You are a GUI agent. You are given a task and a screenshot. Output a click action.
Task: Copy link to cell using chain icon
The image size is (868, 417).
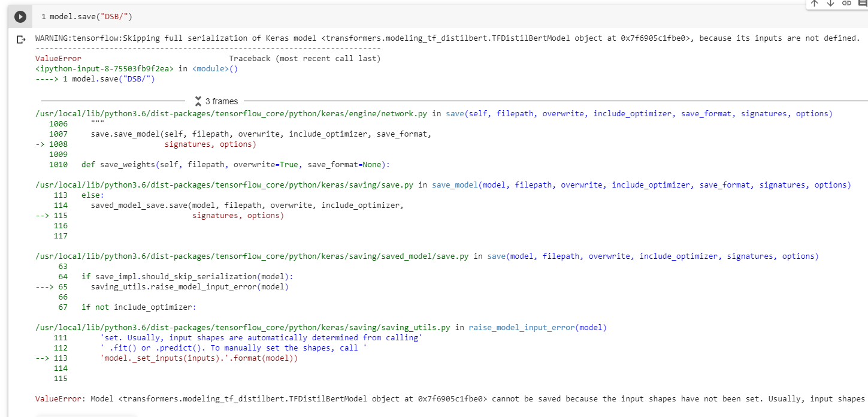(x=846, y=3)
